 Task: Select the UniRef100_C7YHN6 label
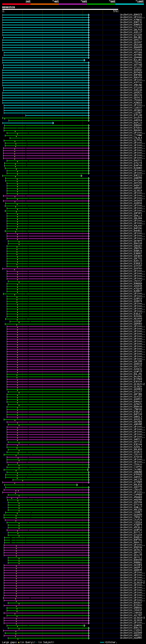coord(131,135)
